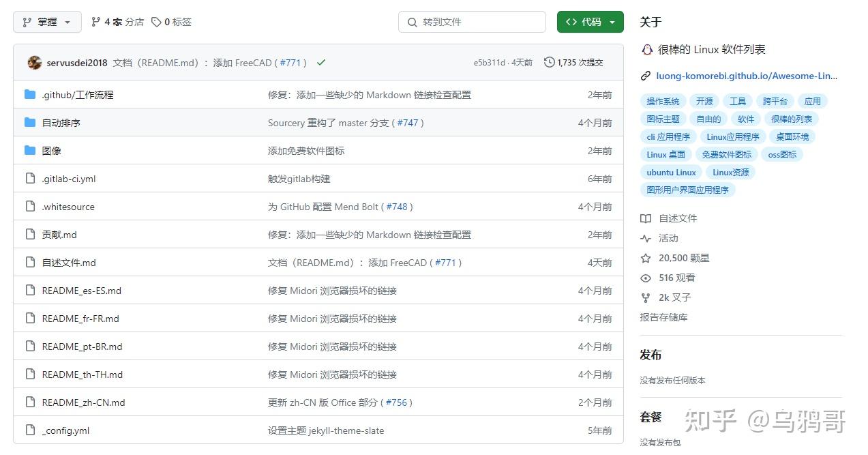Click the activity pulse icon beside 活动

coord(645,238)
